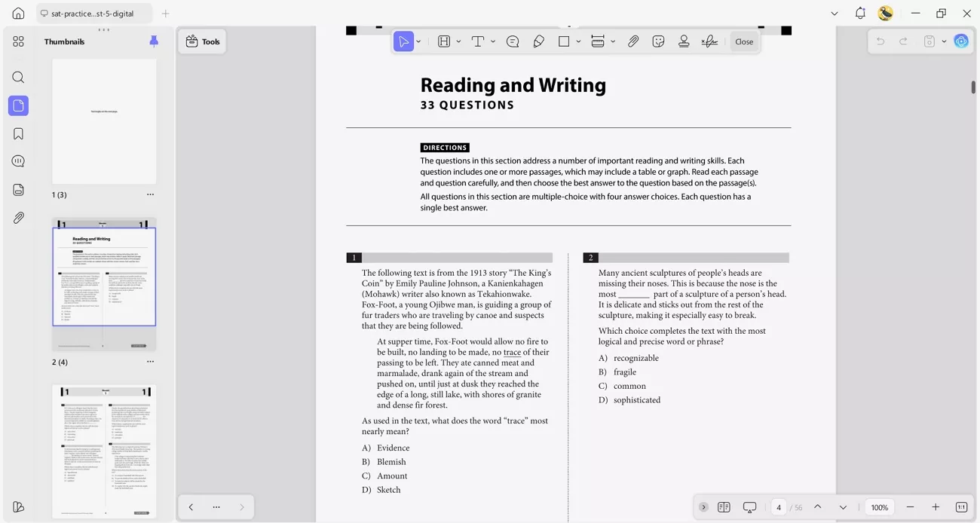Apply a Stamp annotation
Screen dimensions: 980x523
(684, 41)
